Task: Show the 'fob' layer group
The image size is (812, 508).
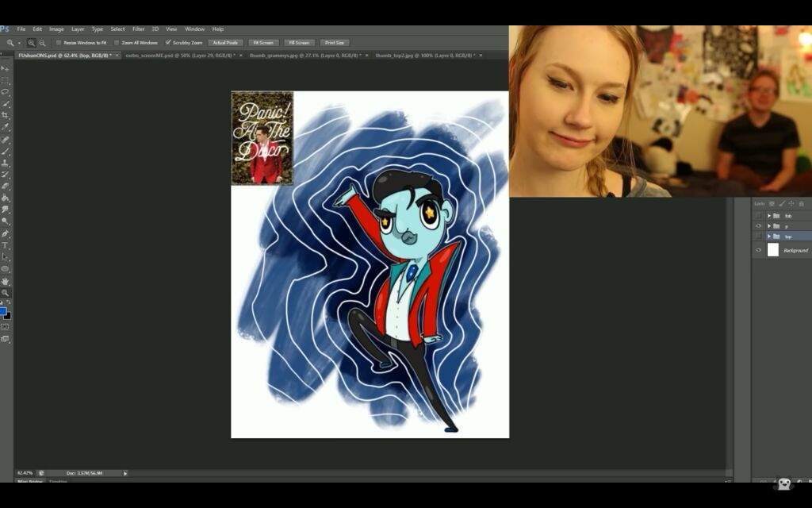Action: pos(759,216)
